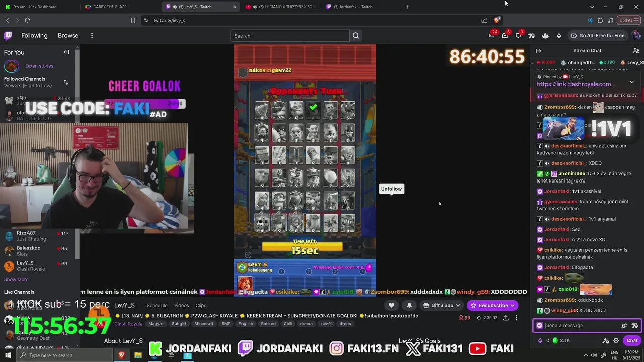
Task: Open the media control music note icon
Action: [610, 20]
